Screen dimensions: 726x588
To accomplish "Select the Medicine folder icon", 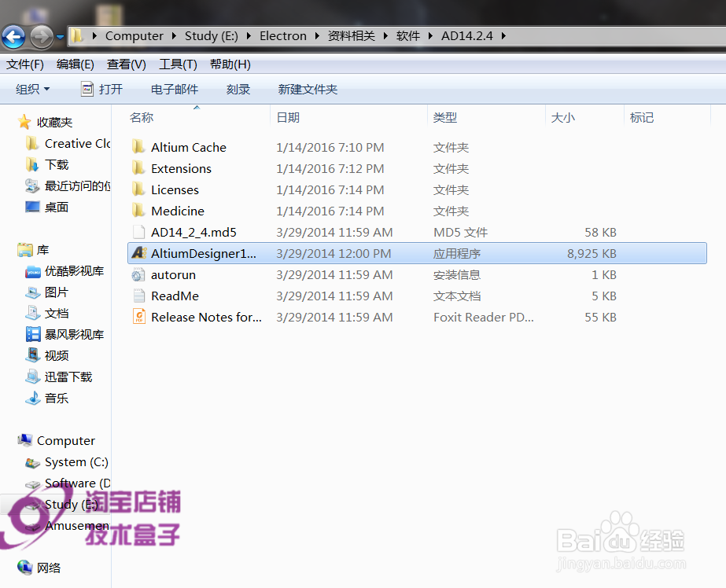I will point(138,211).
